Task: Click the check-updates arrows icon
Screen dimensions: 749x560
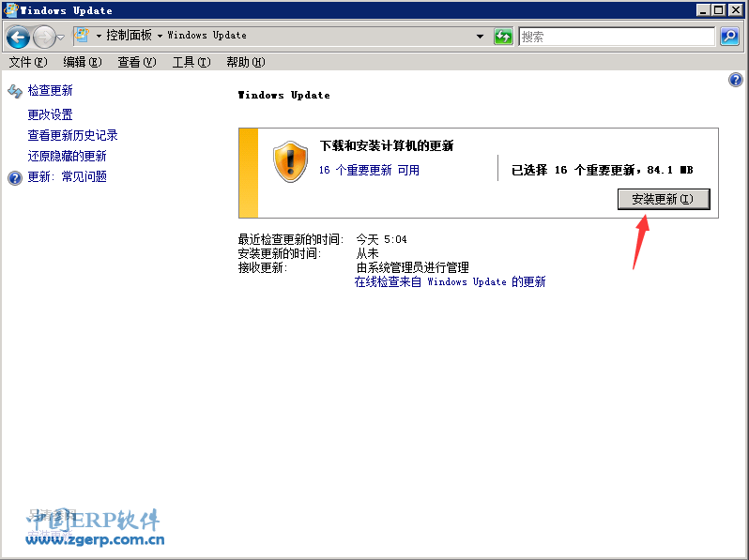Action: tap(15, 91)
